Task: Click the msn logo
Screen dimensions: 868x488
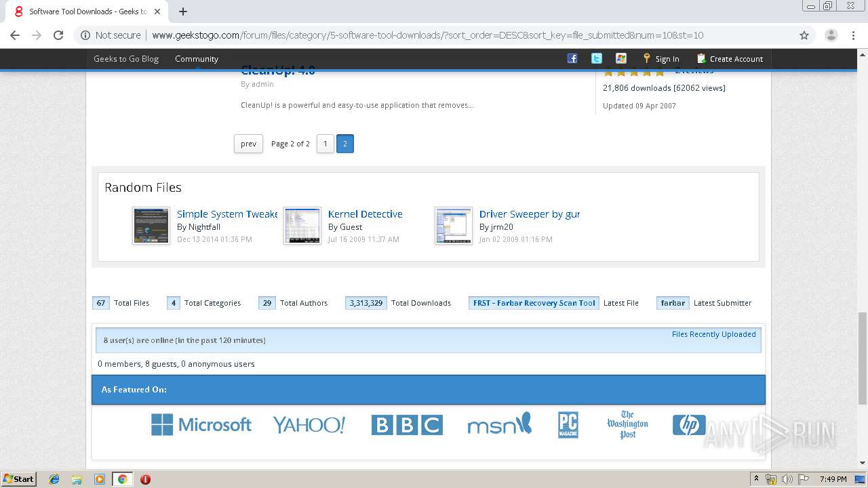Action: 500,424
